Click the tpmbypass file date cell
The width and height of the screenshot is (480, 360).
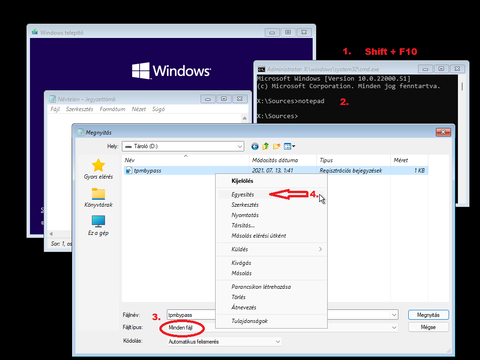point(273,171)
